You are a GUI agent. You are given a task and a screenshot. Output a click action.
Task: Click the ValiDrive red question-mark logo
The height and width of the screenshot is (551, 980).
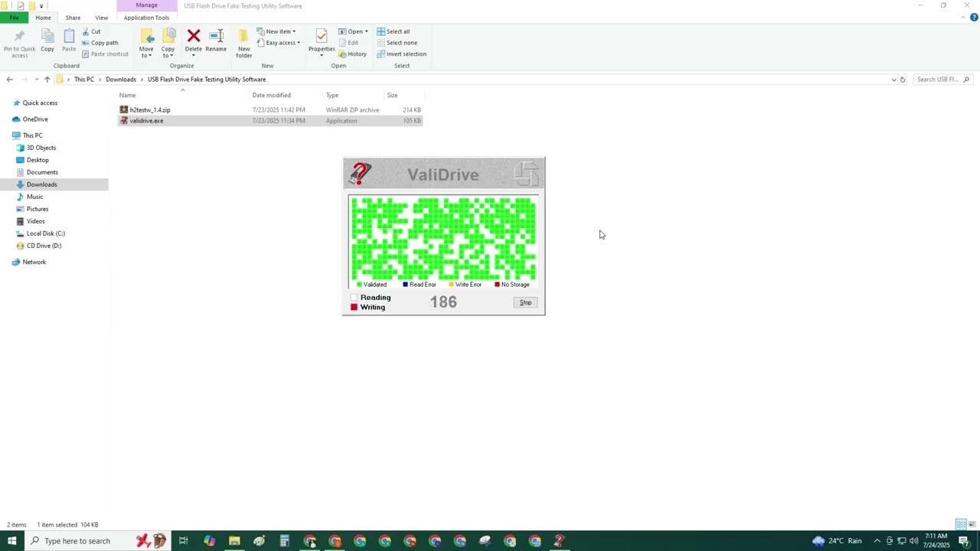coord(359,174)
